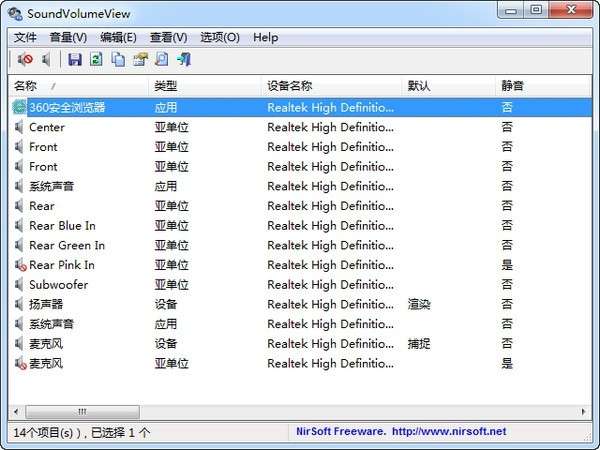Sort by the 默认 column header
Image resolution: width=600 pixels, height=450 pixels.
pyautogui.click(x=448, y=86)
